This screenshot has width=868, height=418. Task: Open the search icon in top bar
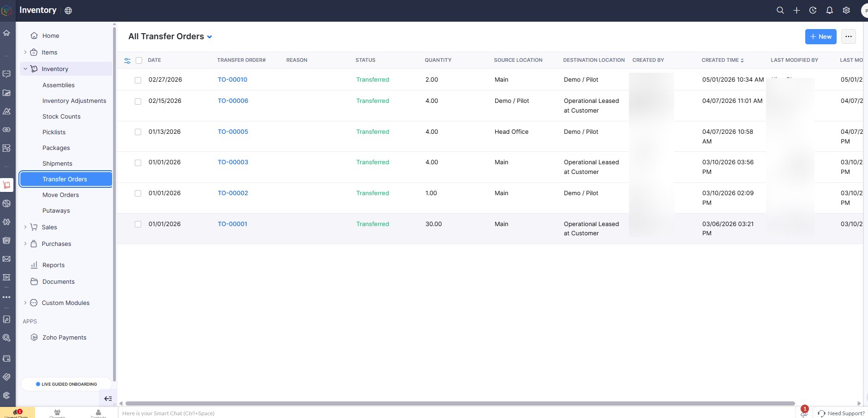coord(780,10)
